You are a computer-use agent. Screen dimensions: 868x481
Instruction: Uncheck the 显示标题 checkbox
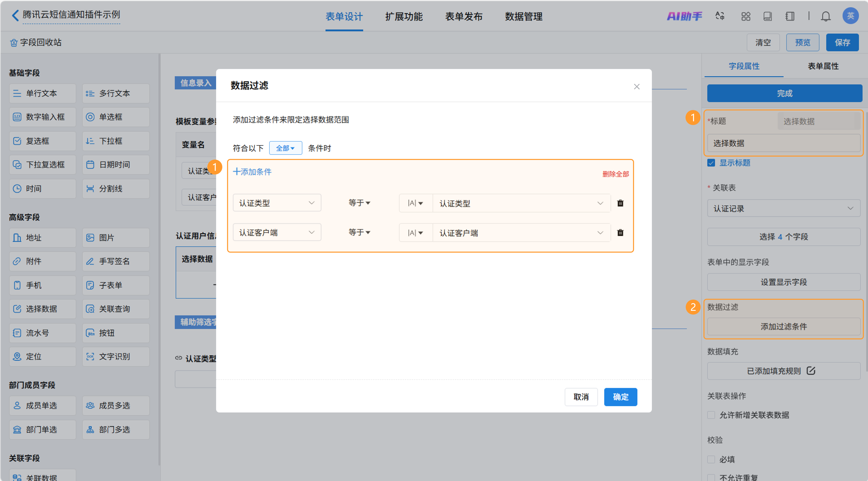pyautogui.click(x=711, y=163)
